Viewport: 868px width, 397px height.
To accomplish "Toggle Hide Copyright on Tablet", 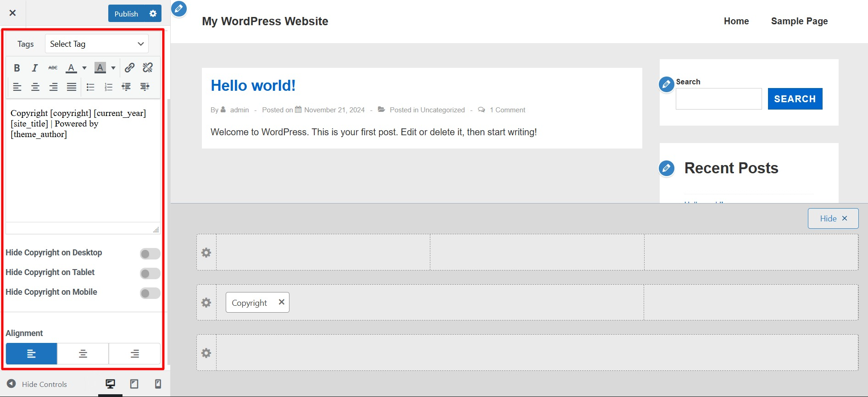I will click(150, 274).
